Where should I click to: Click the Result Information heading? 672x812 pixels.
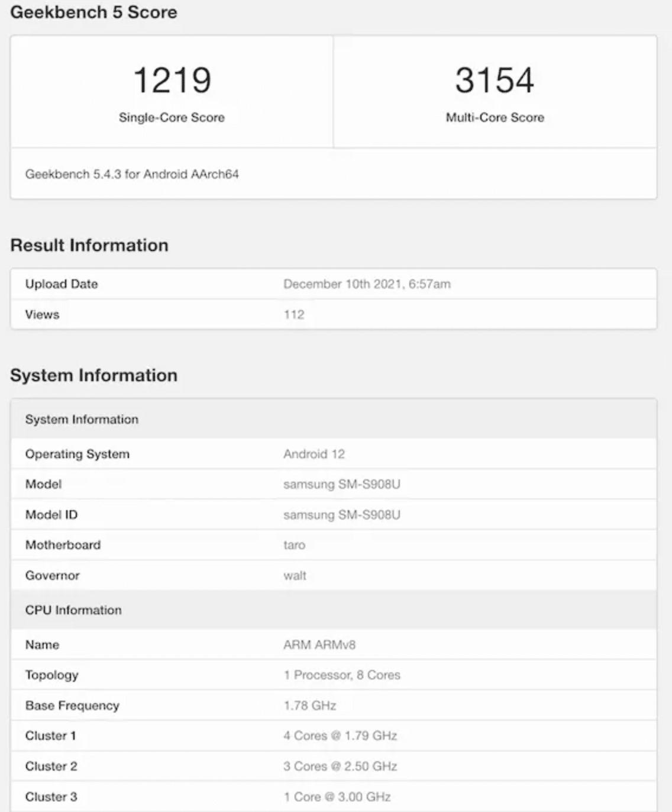pos(89,245)
